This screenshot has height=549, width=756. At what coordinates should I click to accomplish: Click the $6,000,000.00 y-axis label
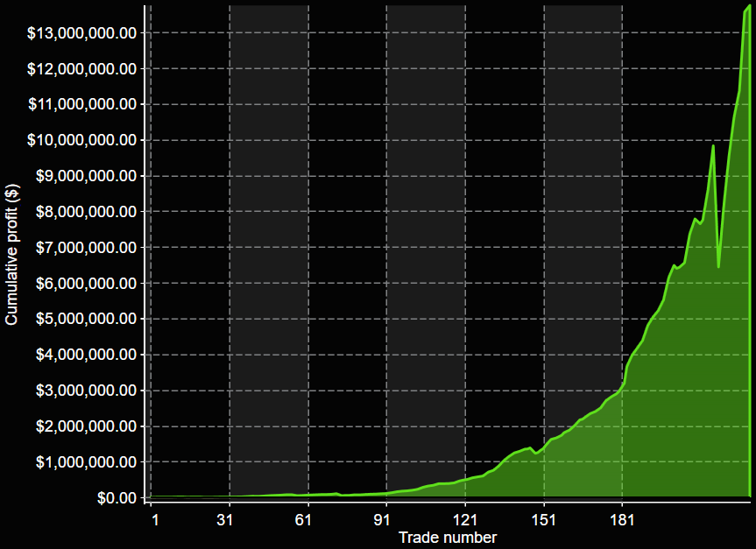pos(87,284)
